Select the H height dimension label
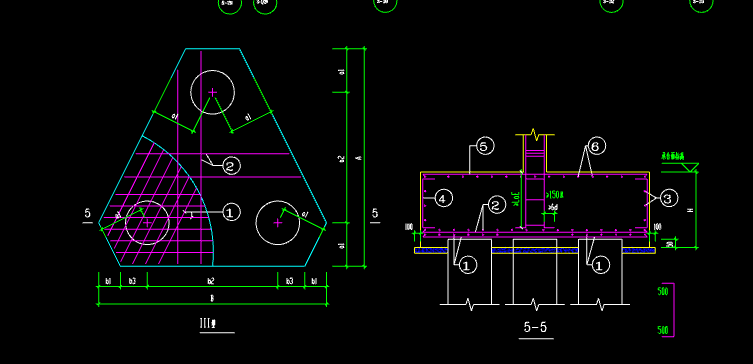 [x=691, y=210]
